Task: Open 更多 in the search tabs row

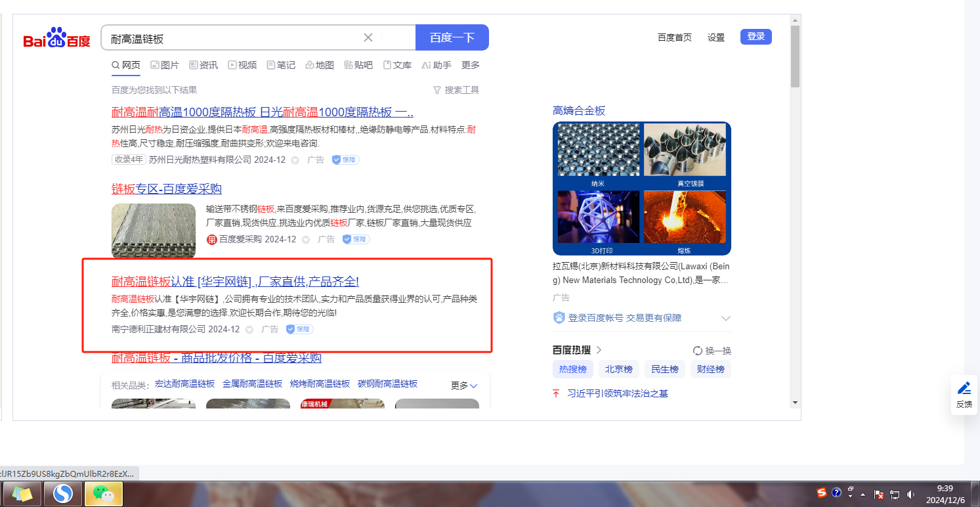Action: click(471, 65)
